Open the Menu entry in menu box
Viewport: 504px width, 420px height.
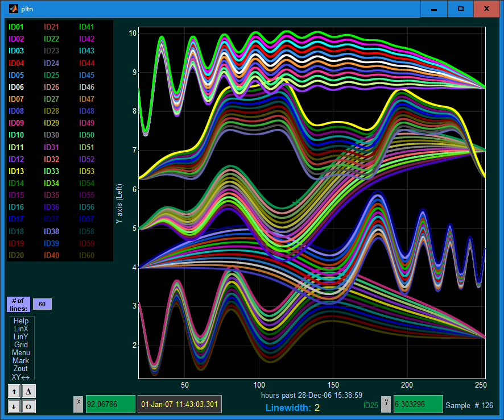click(x=21, y=352)
